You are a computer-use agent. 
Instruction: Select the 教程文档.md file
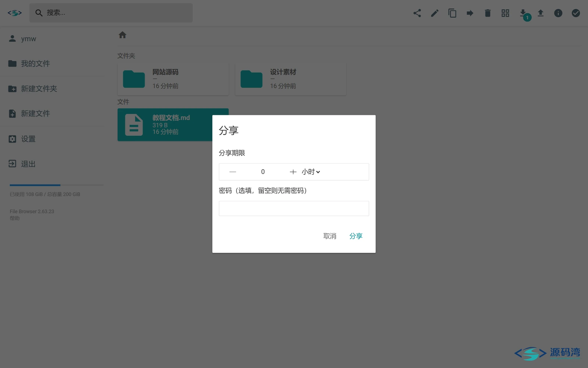[x=165, y=125]
